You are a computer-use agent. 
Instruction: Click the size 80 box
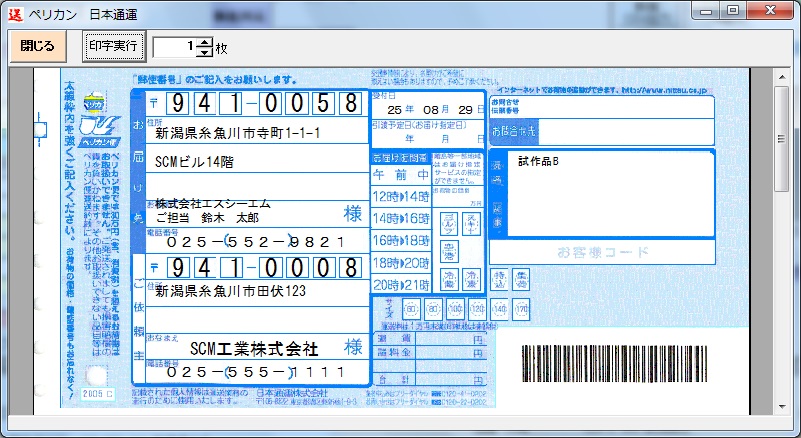click(x=433, y=309)
